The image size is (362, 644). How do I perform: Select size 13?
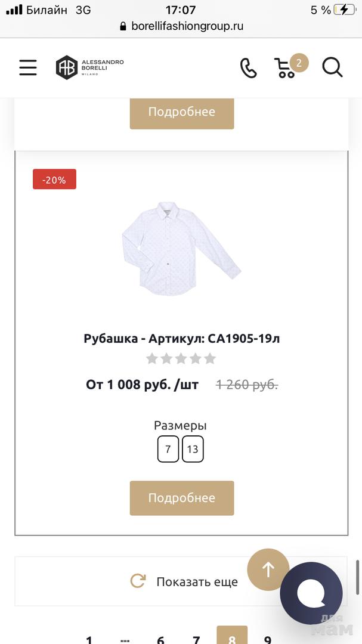point(193,449)
